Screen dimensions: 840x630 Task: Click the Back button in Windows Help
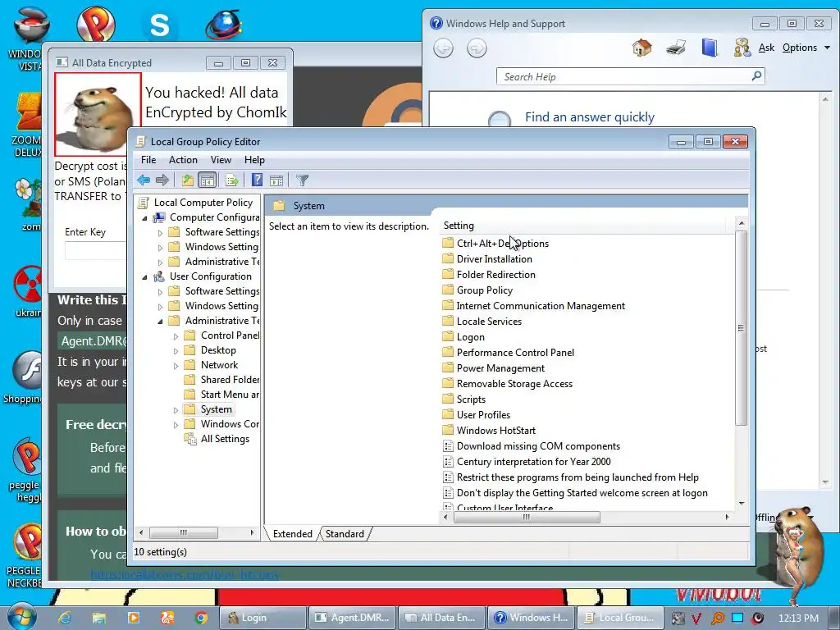pyautogui.click(x=443, y=48)
